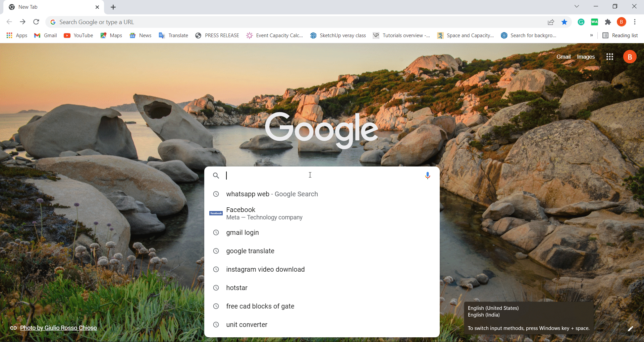Screen dimensions: 644x342
Task: Start voice search with microphone icon
Action: coord(428,176)
